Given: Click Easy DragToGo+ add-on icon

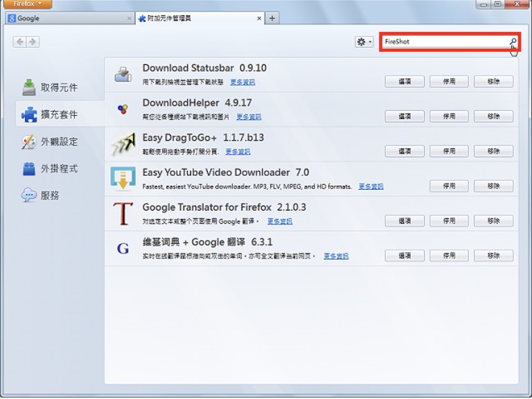Looking at the screenshot, I should (123, 144).
